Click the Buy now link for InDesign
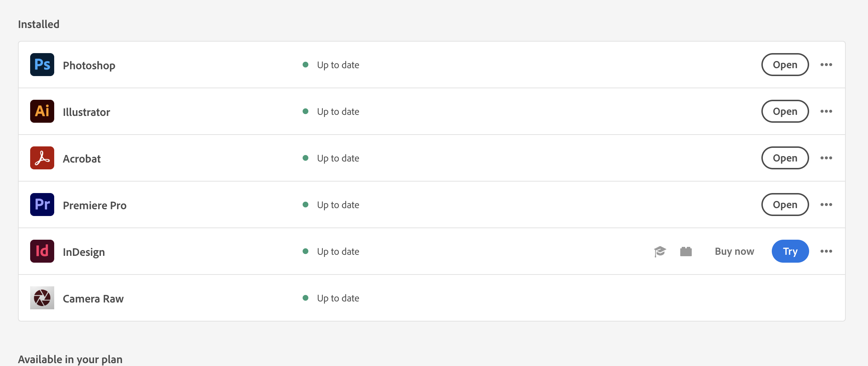Viewport: 868px width, 366px height. (x=734, y=251)
